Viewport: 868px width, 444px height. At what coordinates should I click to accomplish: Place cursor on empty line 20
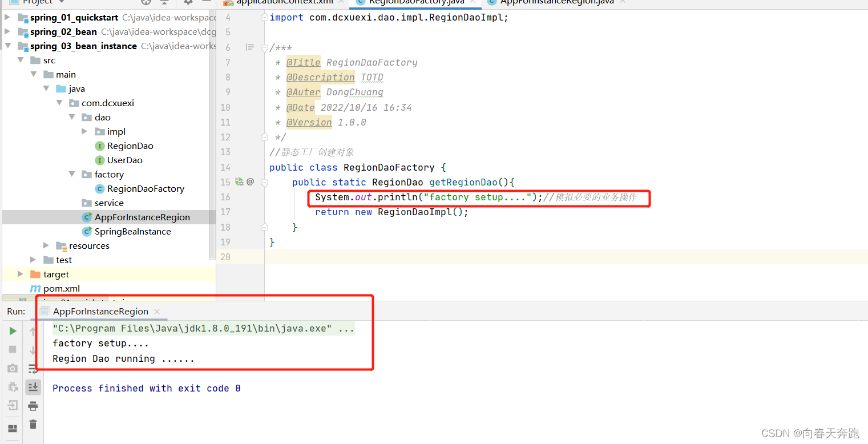pyautogui.click(x=565, y=257)
